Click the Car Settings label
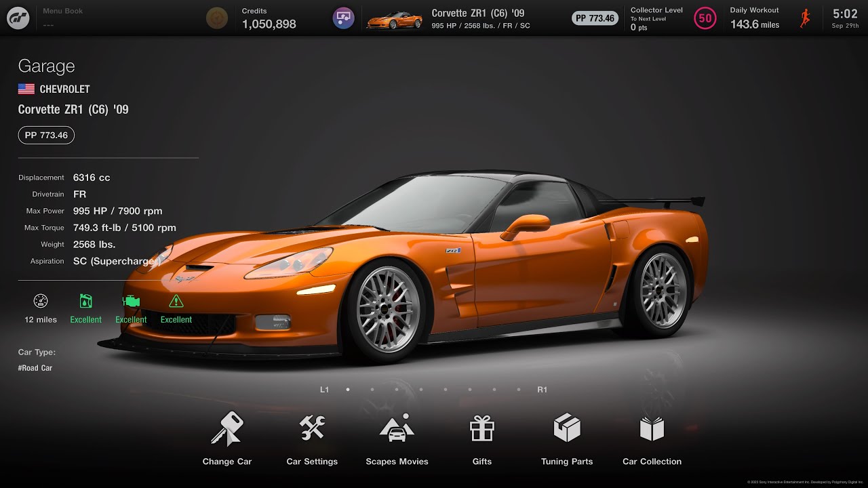 [312, 462]
